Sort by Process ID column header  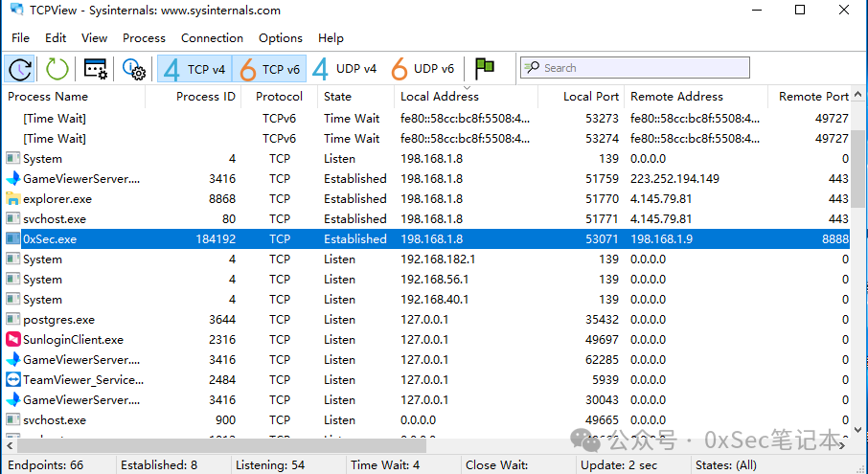click(x=194, y=97)
